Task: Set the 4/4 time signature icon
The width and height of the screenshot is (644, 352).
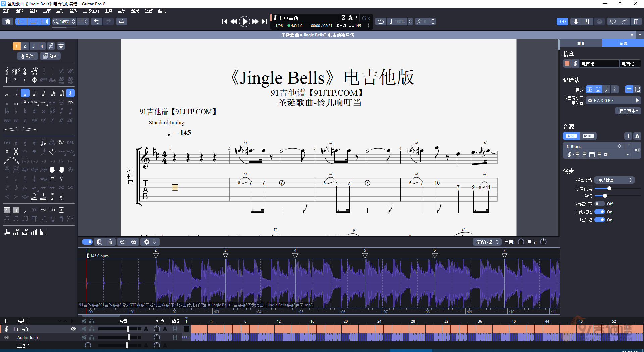Action: click(25, 71)
